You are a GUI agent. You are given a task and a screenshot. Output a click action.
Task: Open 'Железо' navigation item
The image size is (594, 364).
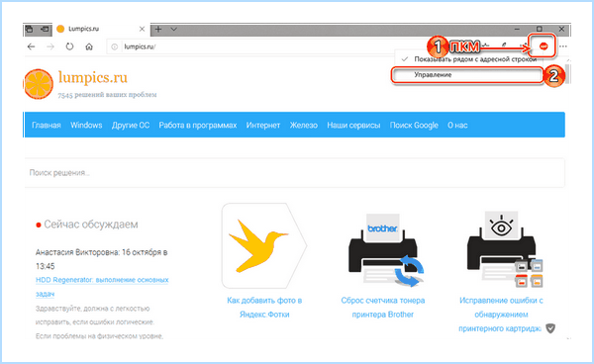tap(304, 126)
